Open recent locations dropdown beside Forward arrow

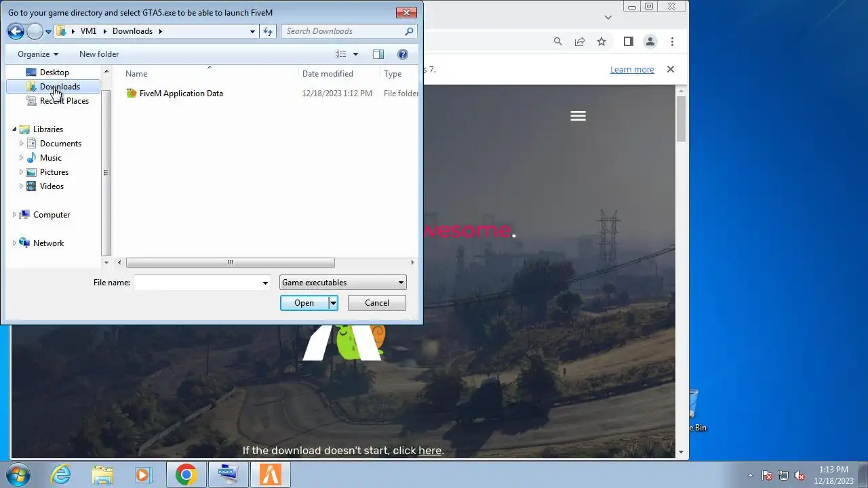48,31
